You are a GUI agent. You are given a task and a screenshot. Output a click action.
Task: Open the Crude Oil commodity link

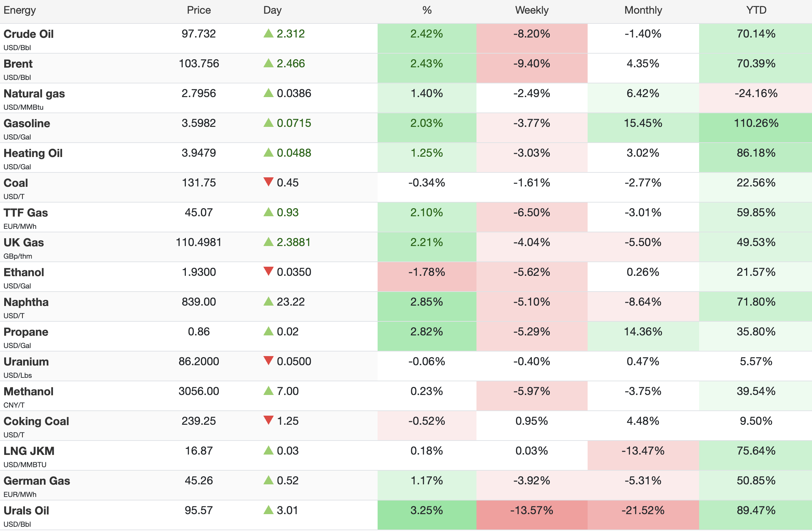[28, 34]
